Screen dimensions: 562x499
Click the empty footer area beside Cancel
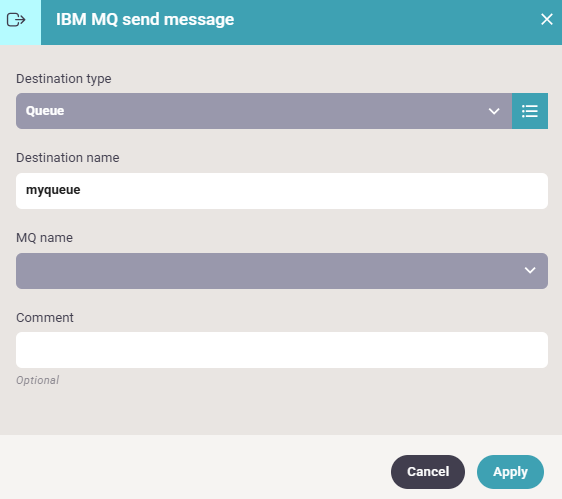(194, 467)
